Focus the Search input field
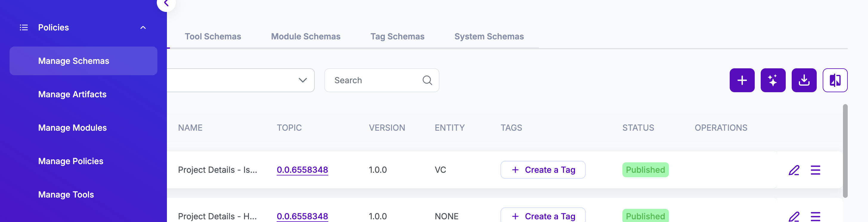Image resolution: width=868 pixels, height=222 pixels. [374, 80]
